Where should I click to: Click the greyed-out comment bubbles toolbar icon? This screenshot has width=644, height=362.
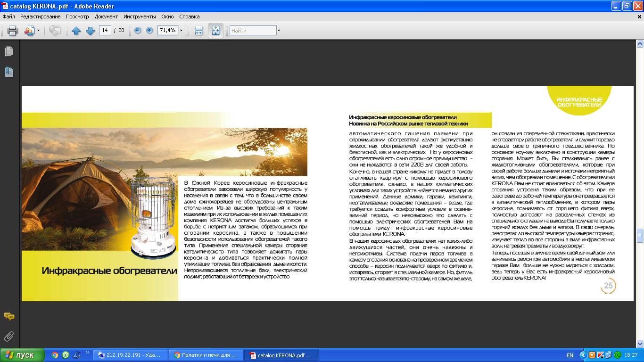point(55,31)
